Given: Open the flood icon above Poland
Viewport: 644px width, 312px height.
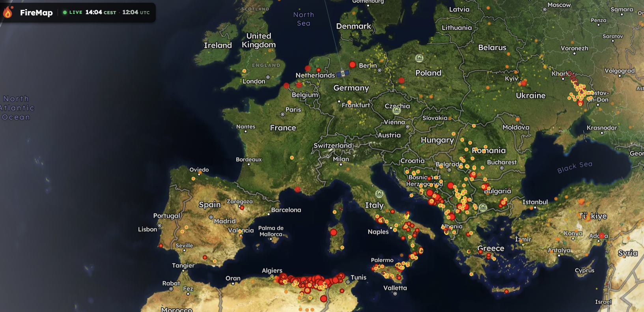Looking at the screenshot, I should pos(419,58).
